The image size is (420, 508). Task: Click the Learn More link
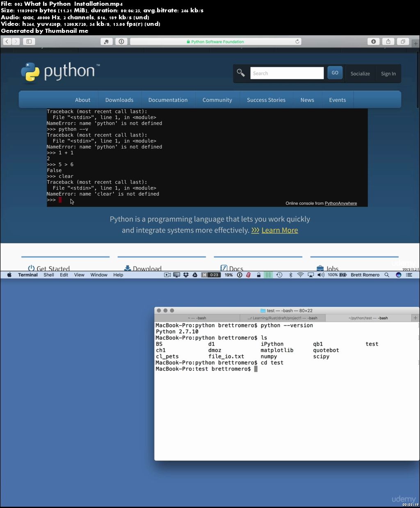coord(280,230)
